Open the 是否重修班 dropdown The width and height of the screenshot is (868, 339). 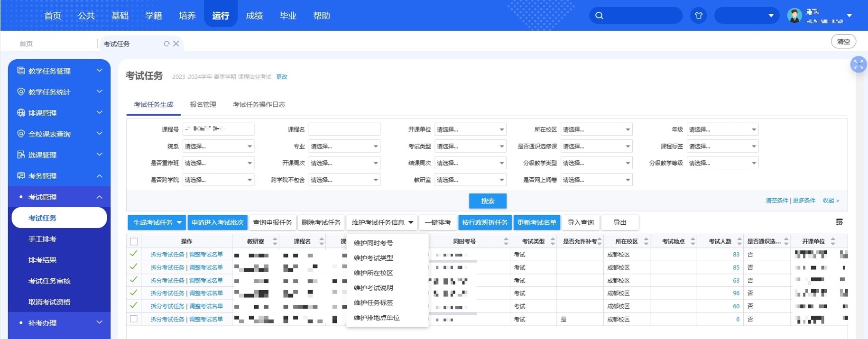click(x=218, y=163)
